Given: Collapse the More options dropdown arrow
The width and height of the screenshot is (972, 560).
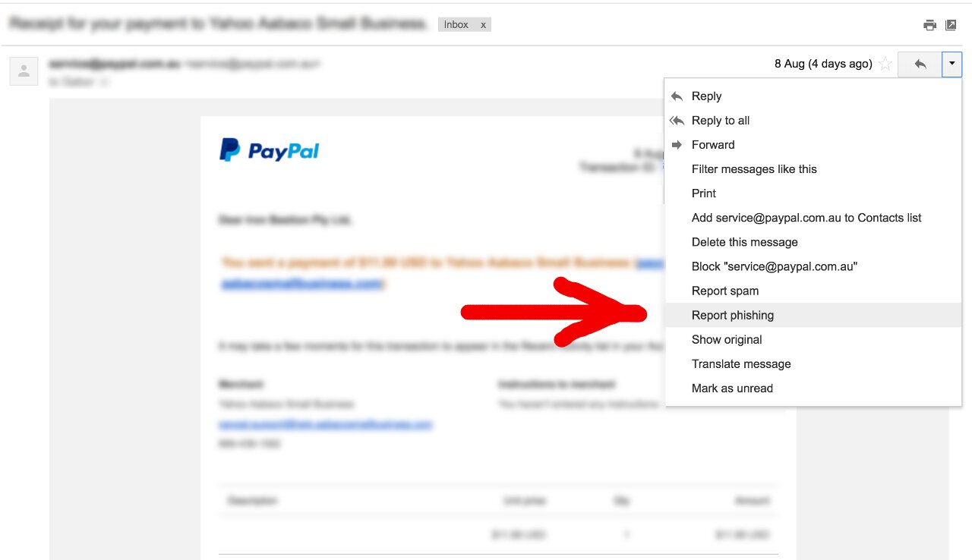Looking at the screenshot, I should coord(951,64).
